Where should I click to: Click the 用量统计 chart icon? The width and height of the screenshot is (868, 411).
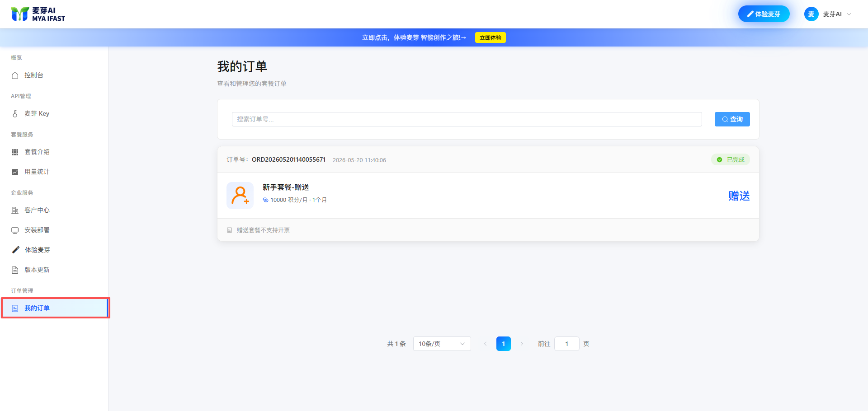(15, 172)
